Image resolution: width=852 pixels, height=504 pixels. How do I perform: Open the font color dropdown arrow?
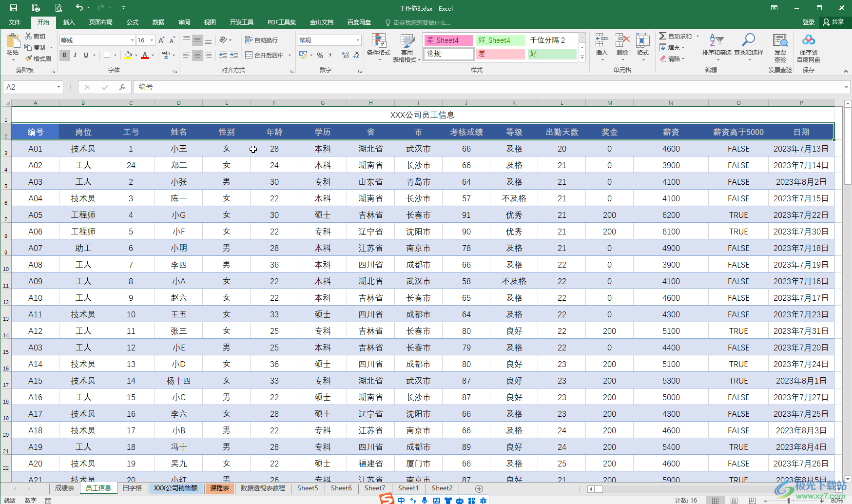(153, 55)
